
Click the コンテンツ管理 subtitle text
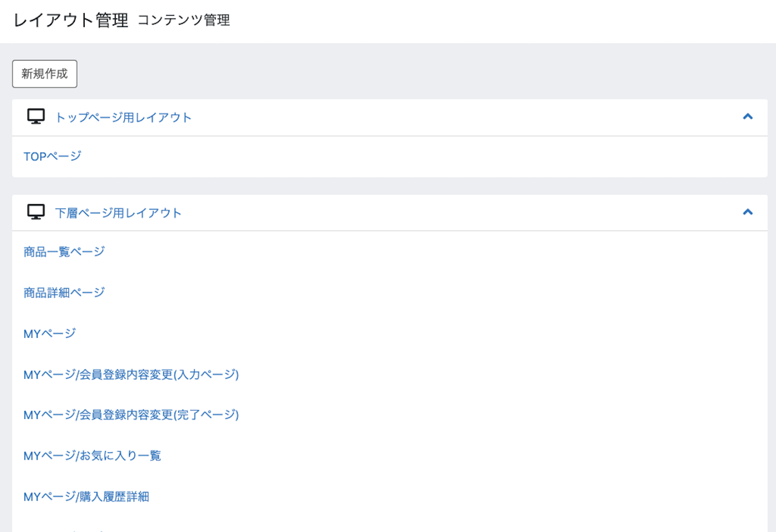coord(183,20)
